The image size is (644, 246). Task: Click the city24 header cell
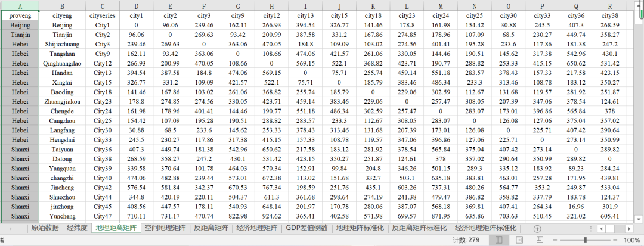[441, 15]
